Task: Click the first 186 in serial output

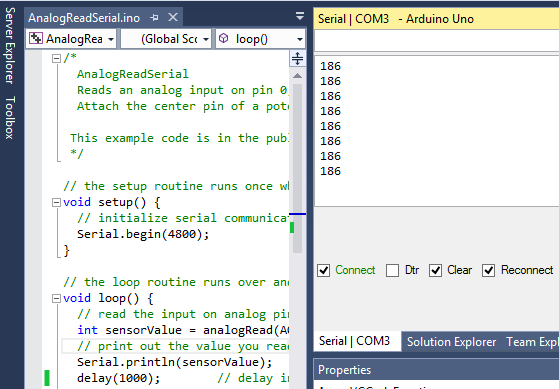Action: (x=330, y=66)
